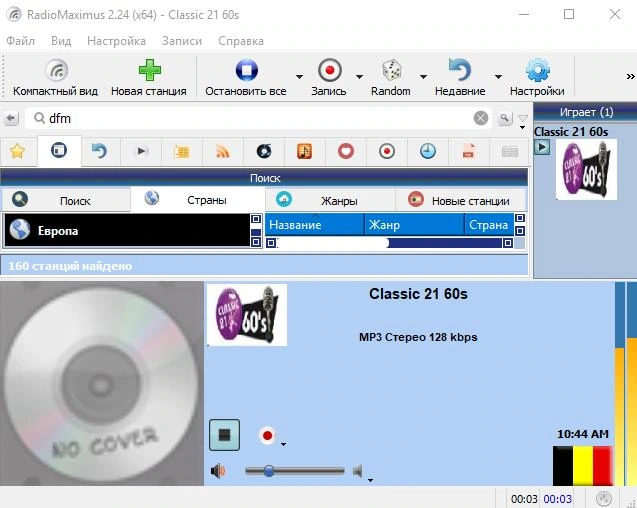The height and width of the screenshot is (508, 637).
Task: Click the Belgium flag in the player
Action: pos(583,466)
